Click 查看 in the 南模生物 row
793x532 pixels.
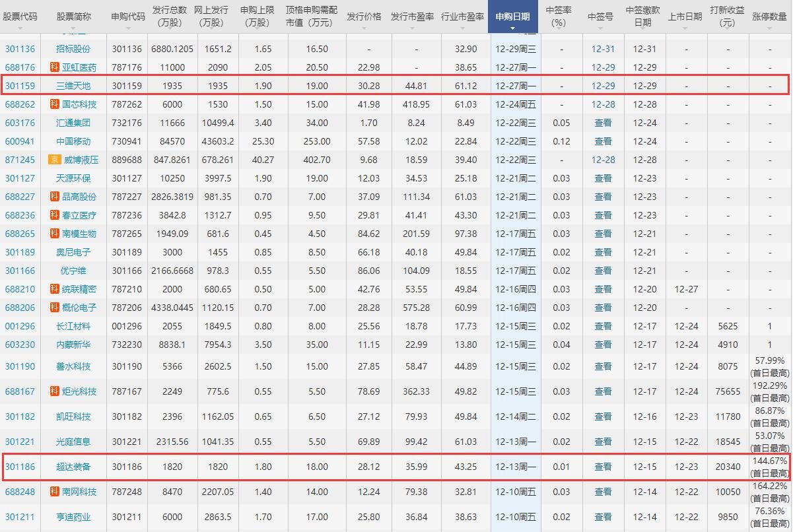pos(603,234)
